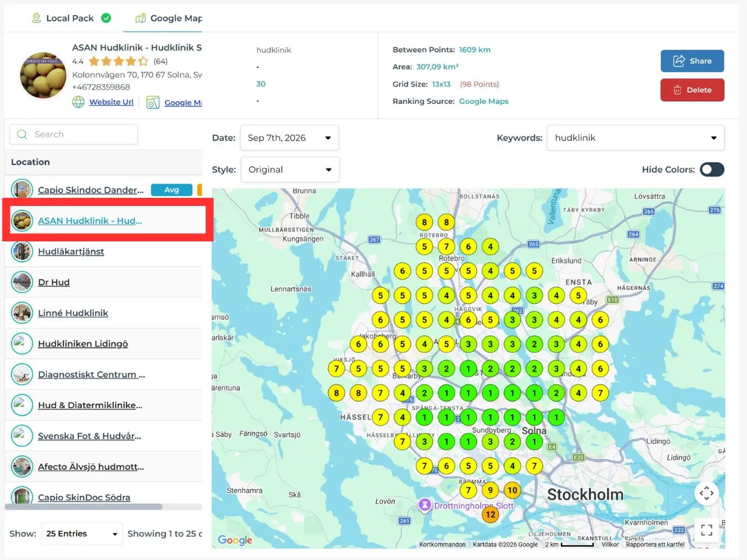Screen dimensions: 747x560
Task: Switch to the Local Pack tab
Action: pos(71,18)
